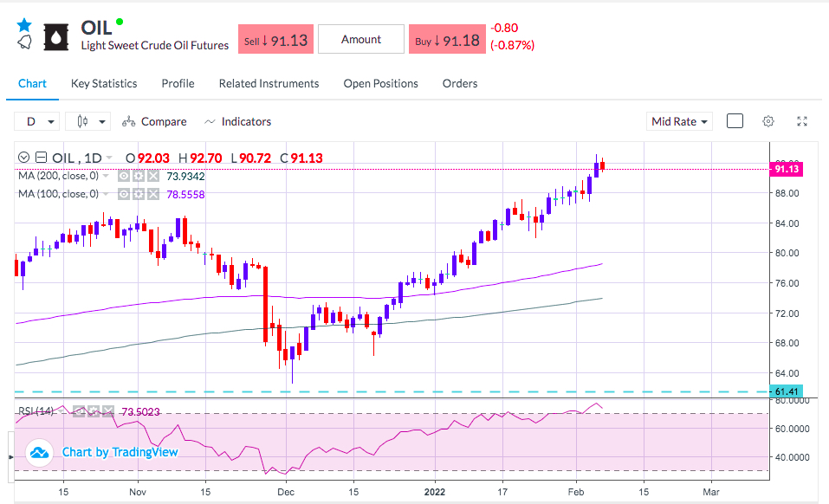Viewport: 829px width, 504px height.
Task: Open settings for the MA 100 indicator
Action: [x=139, y=195]
